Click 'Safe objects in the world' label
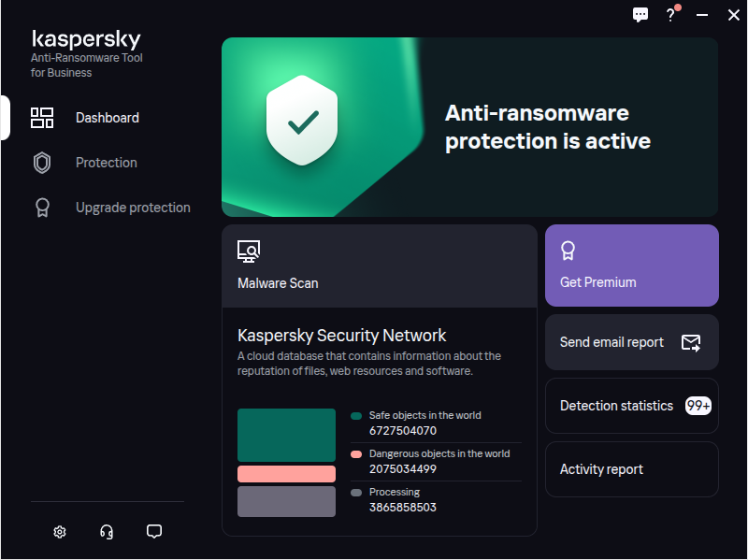This screenshot has width=748, height=560. tap(425, 415)
